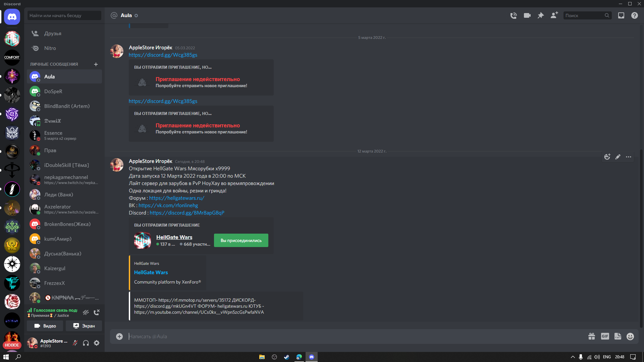
Task: Click the chat scrollbar
Action: point(641,239)
